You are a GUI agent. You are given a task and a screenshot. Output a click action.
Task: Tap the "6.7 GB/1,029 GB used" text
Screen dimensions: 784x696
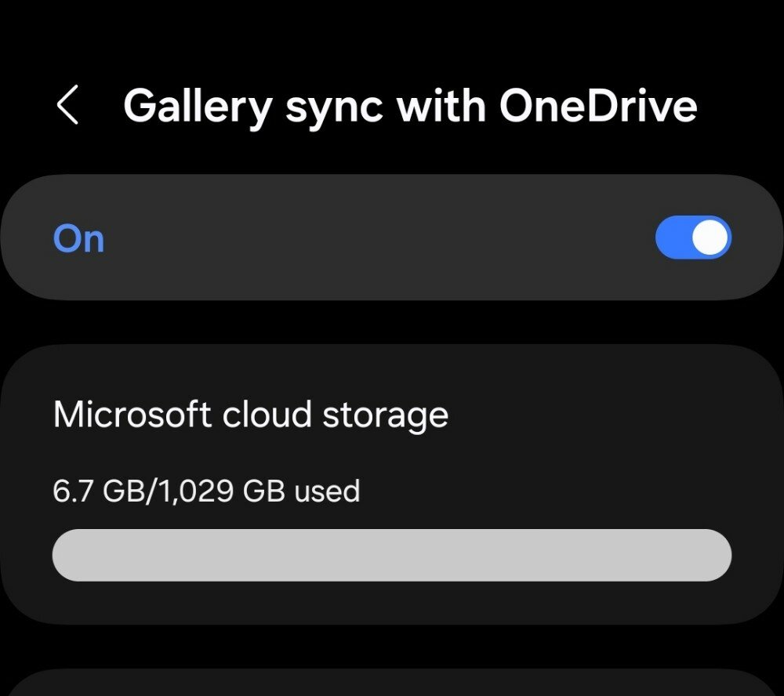(206, 491)
